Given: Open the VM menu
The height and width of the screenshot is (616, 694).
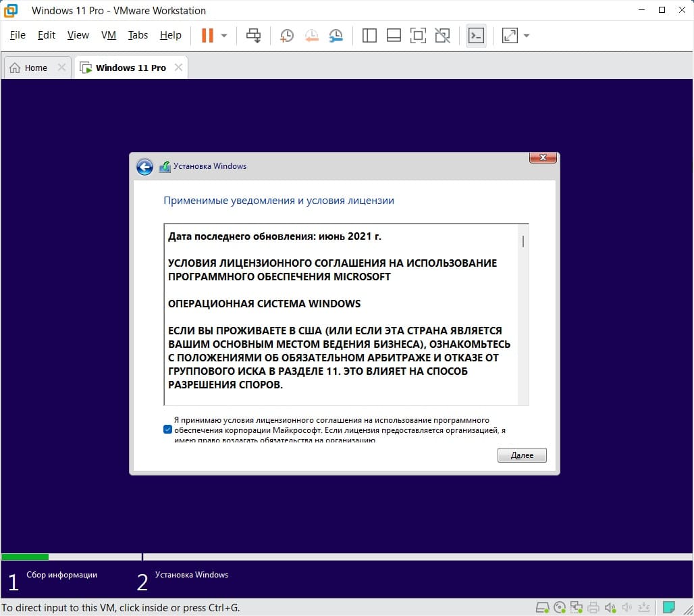Looking at the screenshot, I should [109, 35].
